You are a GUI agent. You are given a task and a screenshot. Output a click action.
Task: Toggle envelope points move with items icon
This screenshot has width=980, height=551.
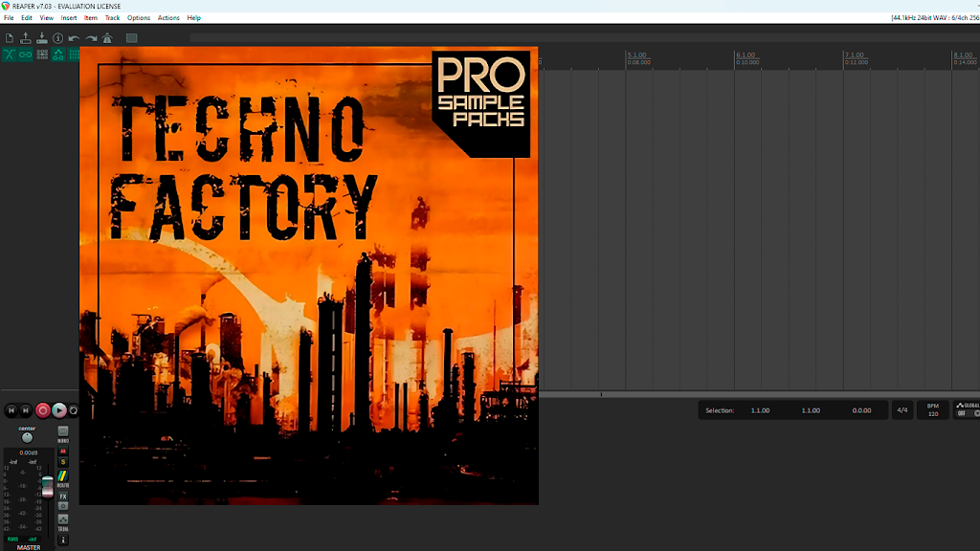click(58, 55)
